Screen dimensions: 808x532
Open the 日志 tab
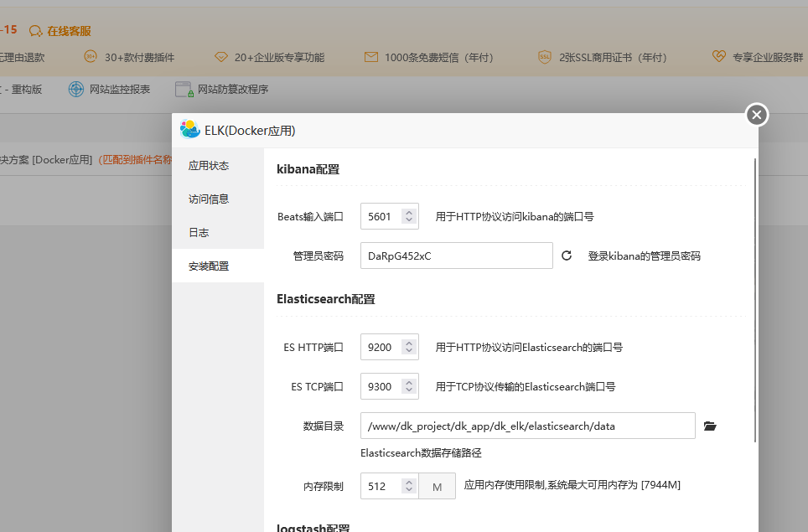[218, 232]
